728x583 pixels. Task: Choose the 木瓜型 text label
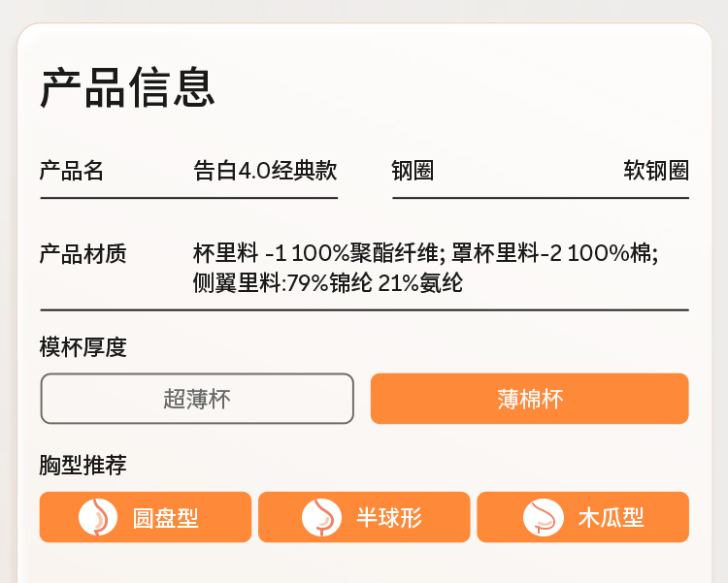(x=611, y=517)
